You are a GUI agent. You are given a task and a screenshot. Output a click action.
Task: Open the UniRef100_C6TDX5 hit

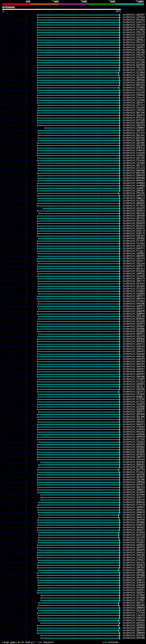coord(133,70)
